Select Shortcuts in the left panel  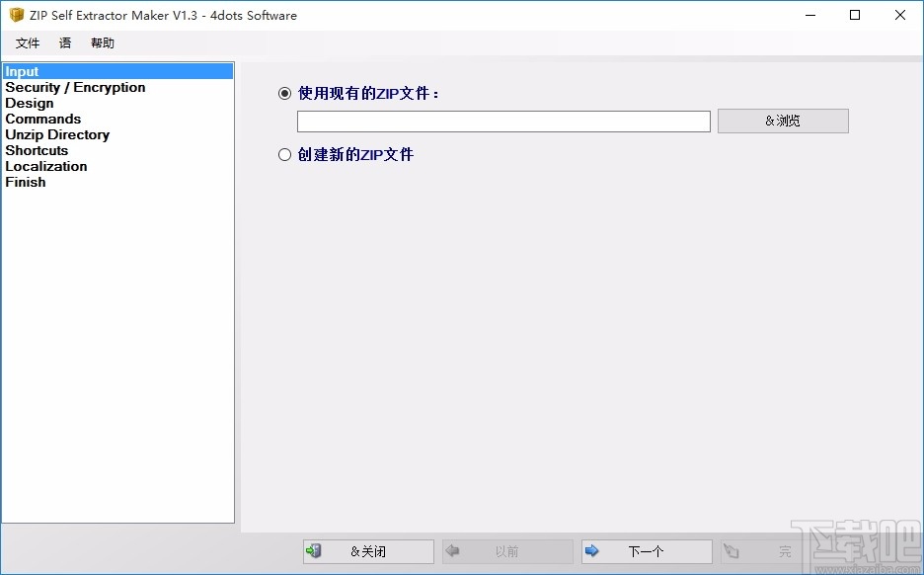[37, 150]
